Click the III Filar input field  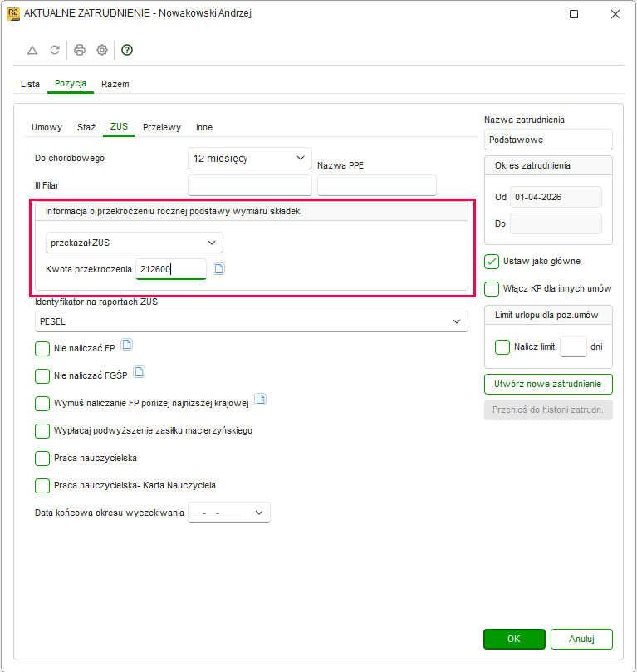coord(250,185)
